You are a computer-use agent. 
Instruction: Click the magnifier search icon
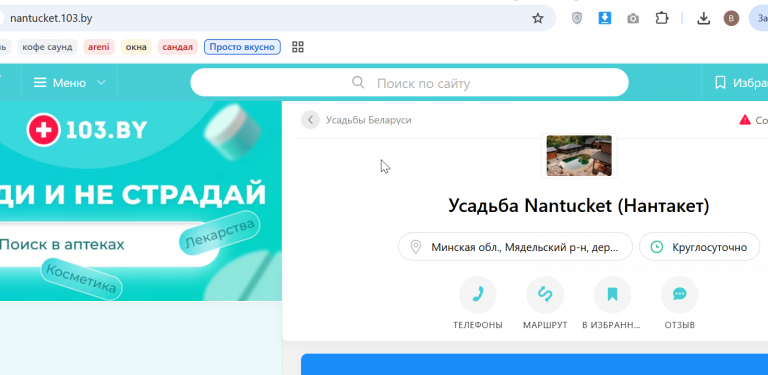pos(358,82)
